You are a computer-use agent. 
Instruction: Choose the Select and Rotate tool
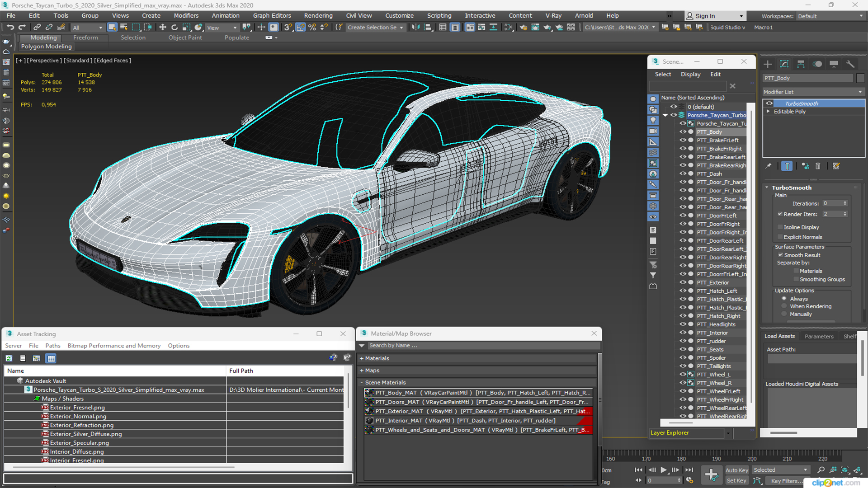[x=175, y=28]
